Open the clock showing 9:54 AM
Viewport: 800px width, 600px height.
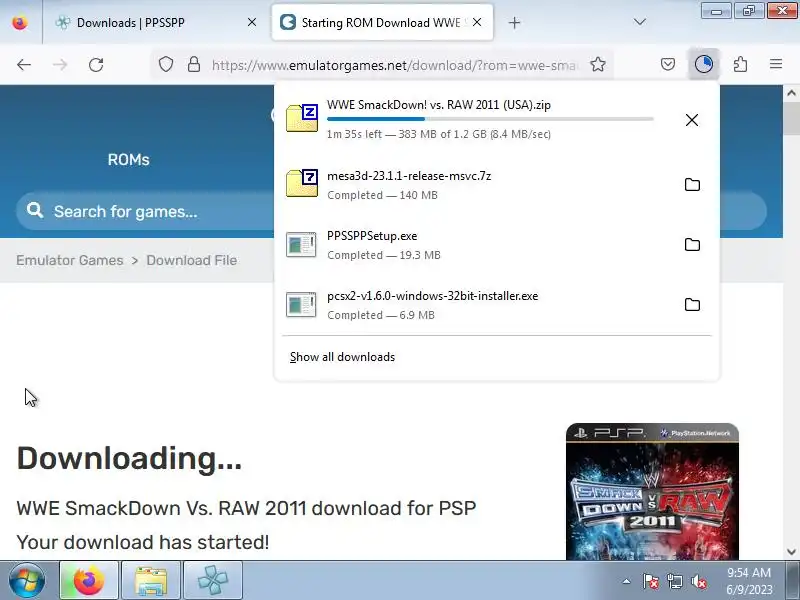coord(749,581)
